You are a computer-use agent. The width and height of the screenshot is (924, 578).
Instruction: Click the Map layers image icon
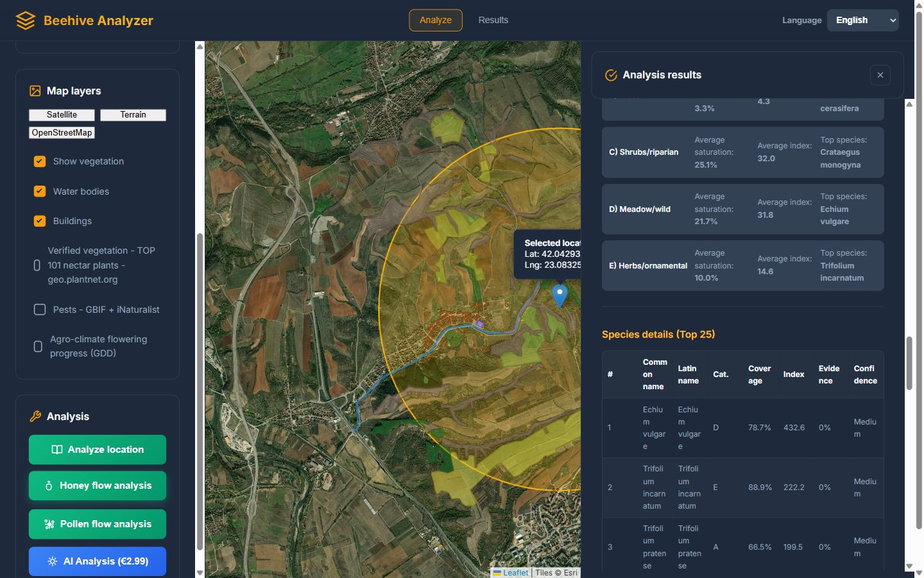[35, 91]
